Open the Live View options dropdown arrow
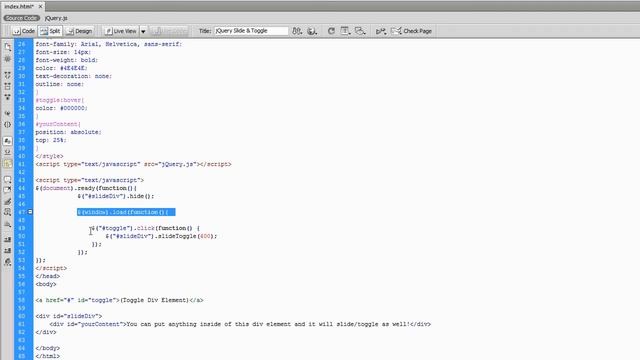This screenshot has height=360, width=640. (x=143, y=31)
